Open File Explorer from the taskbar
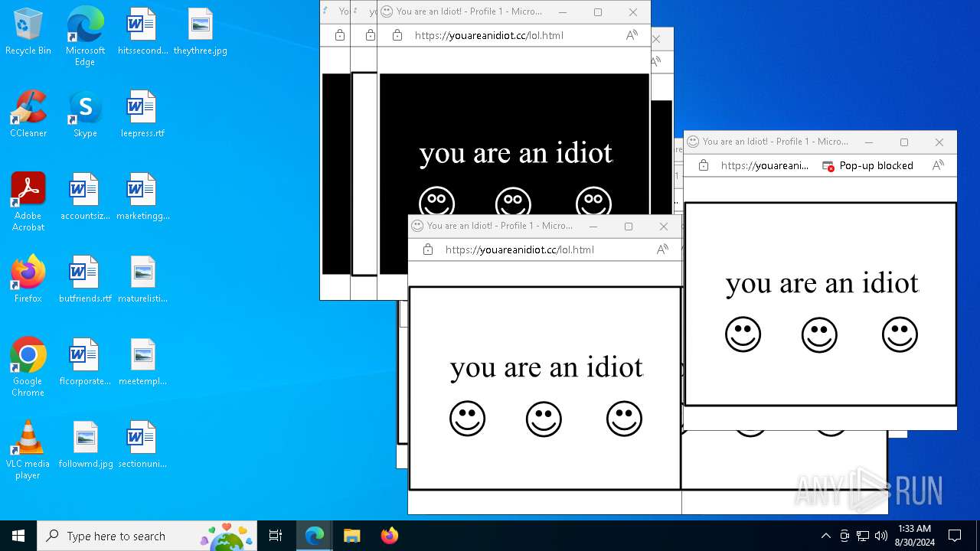The width and height of the screenshot is (980, 551). point(351,536)
